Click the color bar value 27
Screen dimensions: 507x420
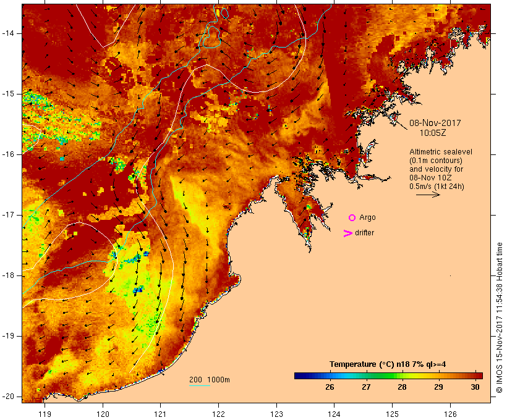click(x=365, y=387)
